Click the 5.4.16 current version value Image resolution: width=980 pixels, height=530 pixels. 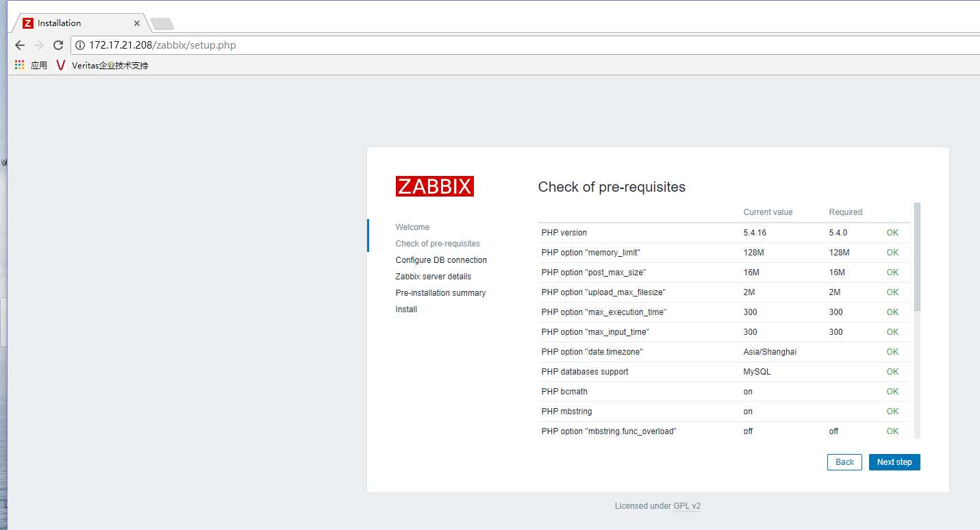(755, 233)
